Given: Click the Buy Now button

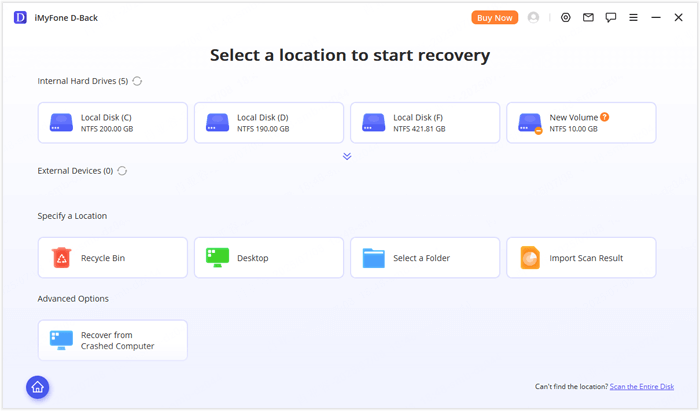Looking at the screenshot, I should (x=495, y=18).
